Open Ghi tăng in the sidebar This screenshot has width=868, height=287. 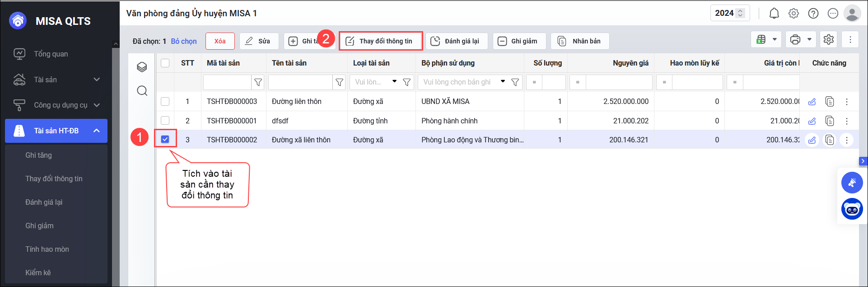[x=39, y=155]
